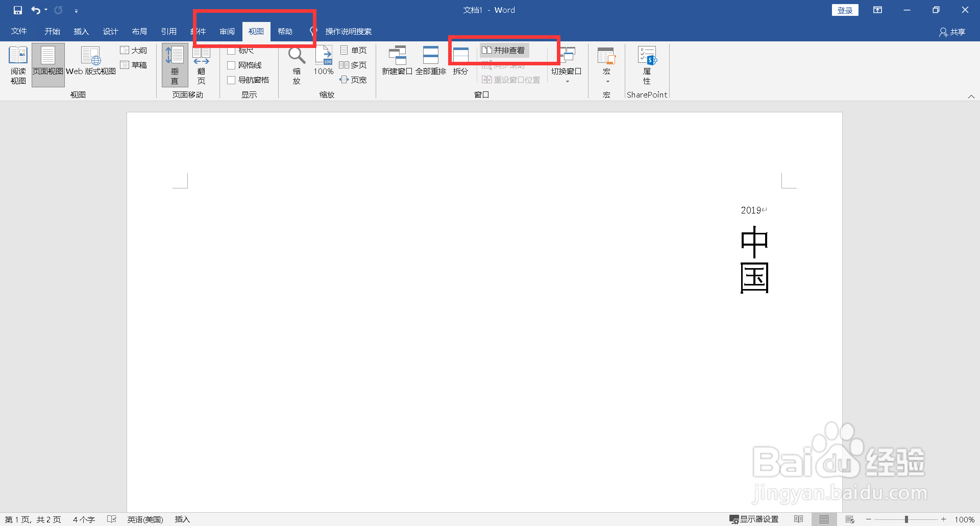Undo the last action

[35, 10]
